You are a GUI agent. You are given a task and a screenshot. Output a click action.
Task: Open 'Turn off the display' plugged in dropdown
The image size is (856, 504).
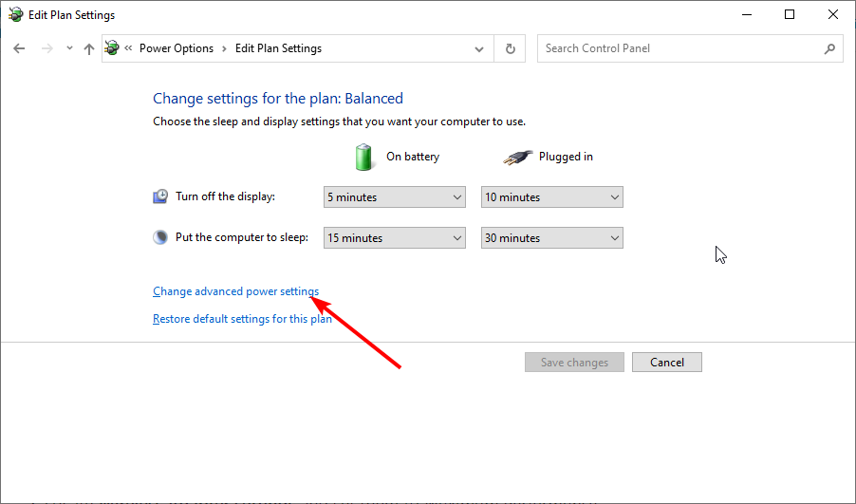tap(551, 197)
